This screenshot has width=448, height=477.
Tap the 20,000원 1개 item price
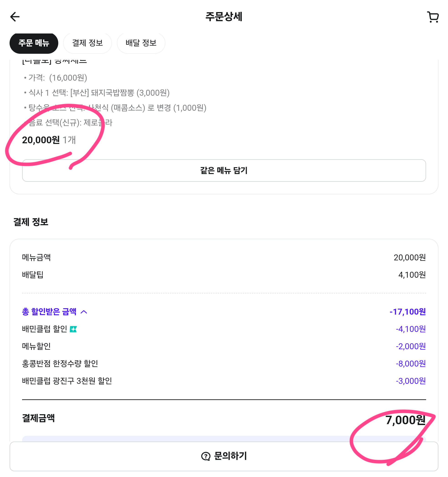49,140
